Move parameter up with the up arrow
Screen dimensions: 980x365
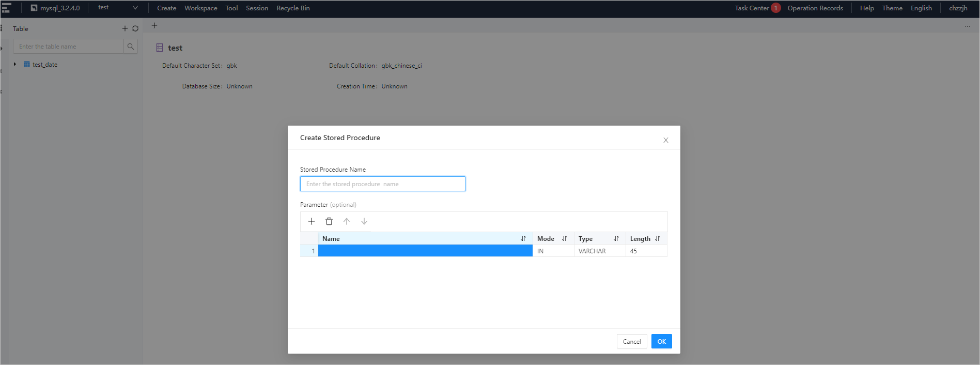tap(347, 221)
